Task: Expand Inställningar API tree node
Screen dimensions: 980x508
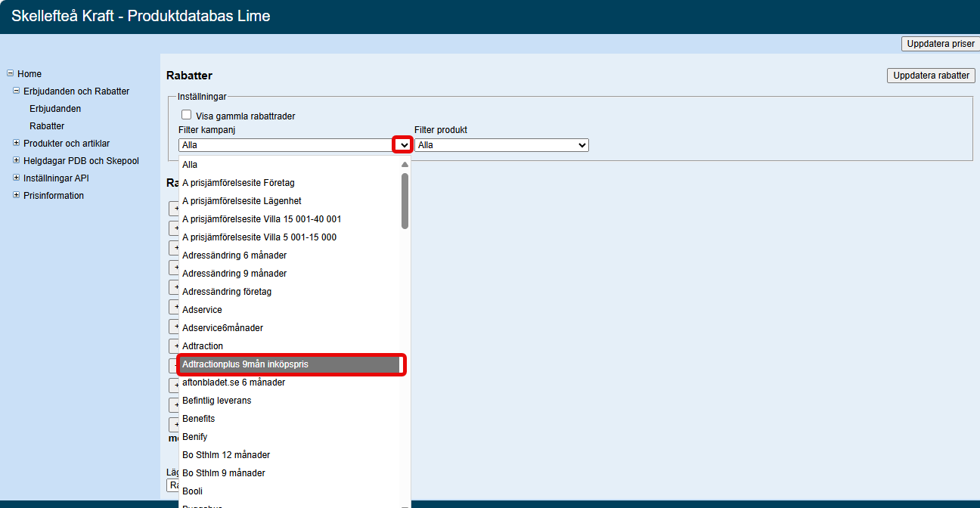Action: coord(17,178)
